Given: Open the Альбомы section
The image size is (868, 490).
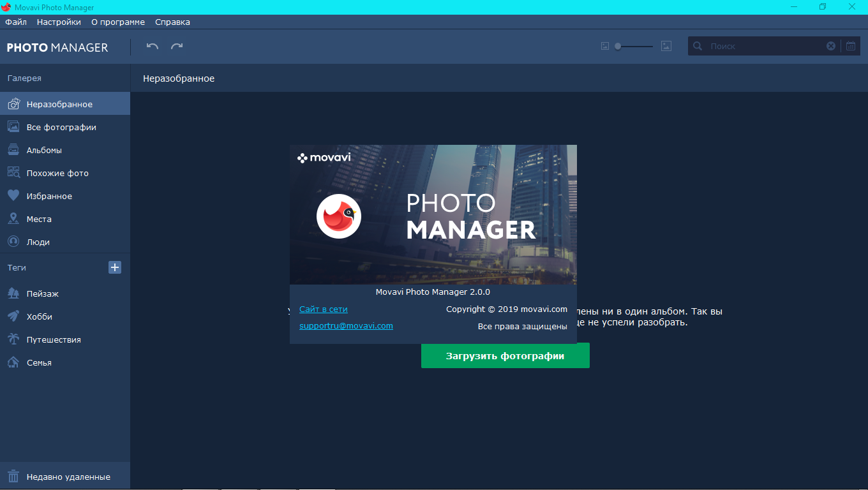Looking at the screenshot, I should pos(44,150).
